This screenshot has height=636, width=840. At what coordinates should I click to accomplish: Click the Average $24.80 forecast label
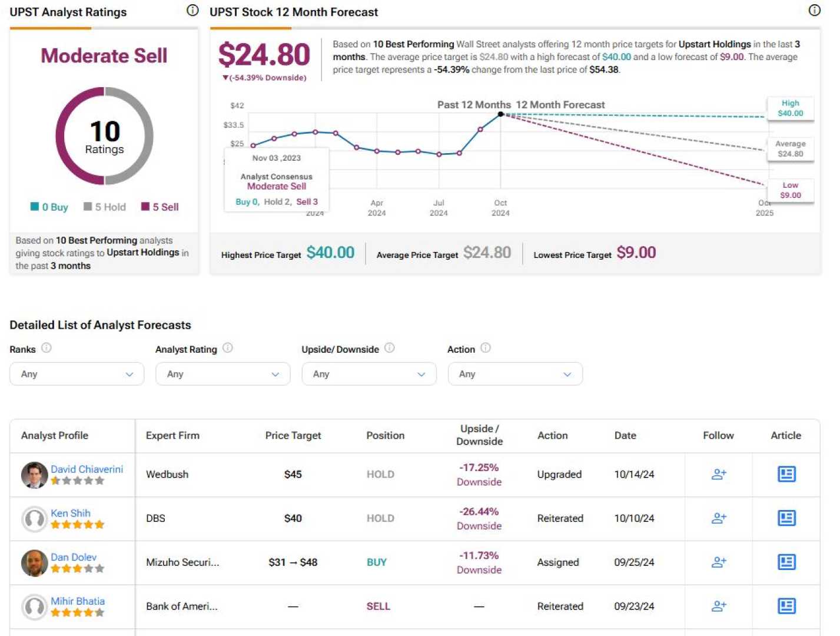click(x=791, y=149)
